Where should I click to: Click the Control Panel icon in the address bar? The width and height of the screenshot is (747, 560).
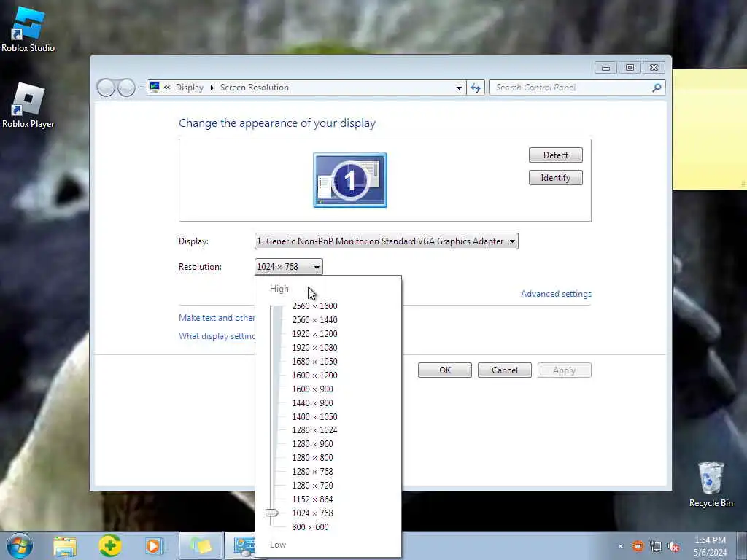155,87
